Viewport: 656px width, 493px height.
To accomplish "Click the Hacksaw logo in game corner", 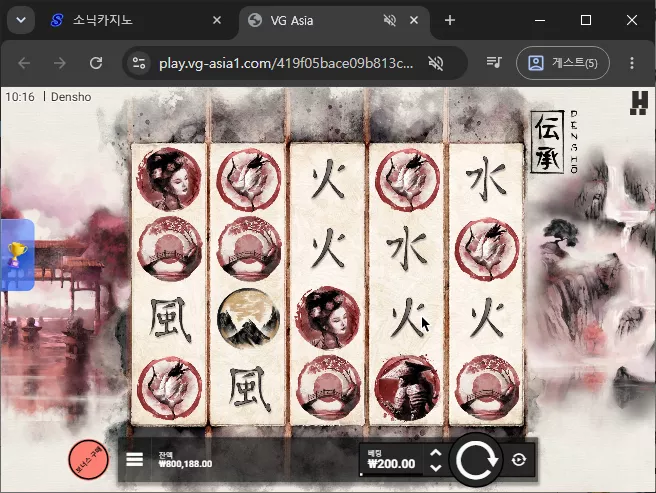I will click(639, 103).
